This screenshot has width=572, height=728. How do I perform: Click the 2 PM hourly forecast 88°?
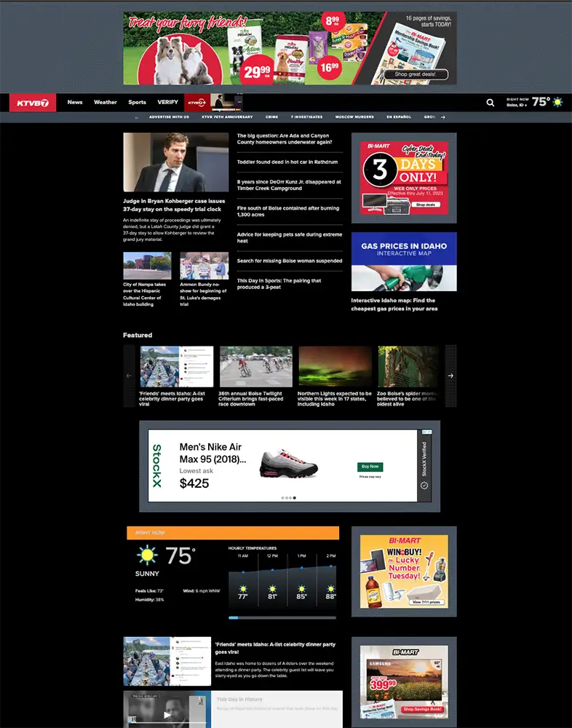[330, 580]
